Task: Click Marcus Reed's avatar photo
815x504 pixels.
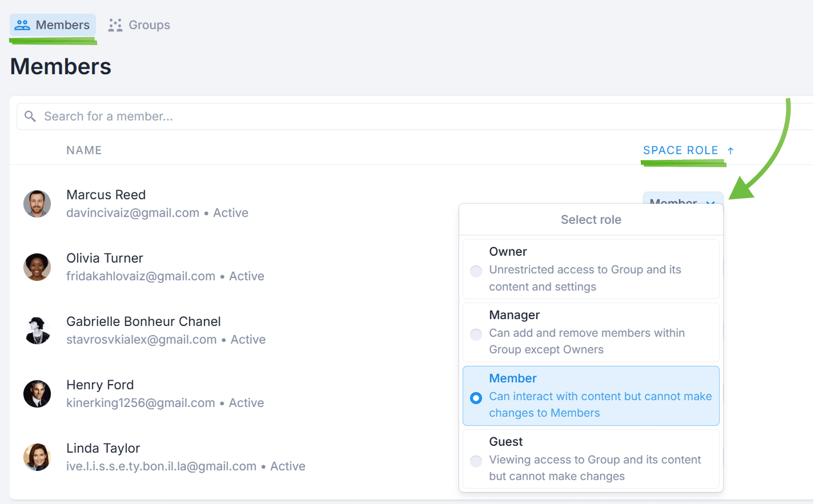Action: point(37,204)
